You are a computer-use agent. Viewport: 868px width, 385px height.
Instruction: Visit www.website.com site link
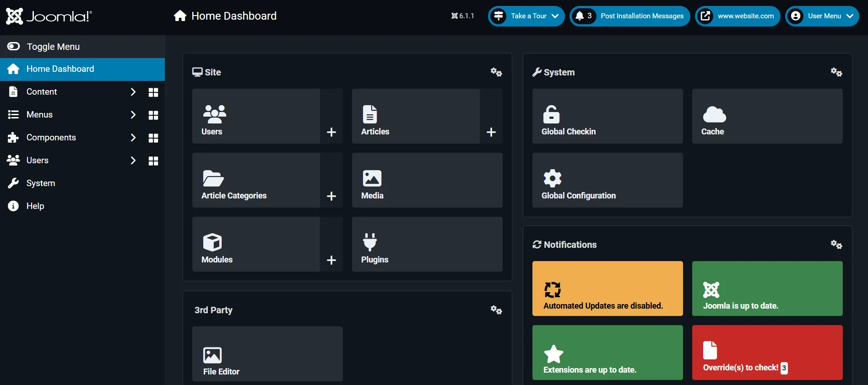click(738, 16)
